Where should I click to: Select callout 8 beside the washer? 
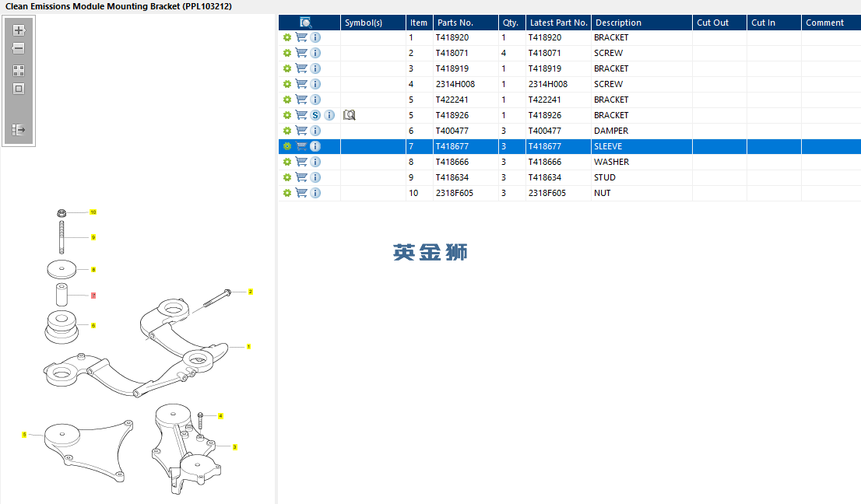pos(93,269)
